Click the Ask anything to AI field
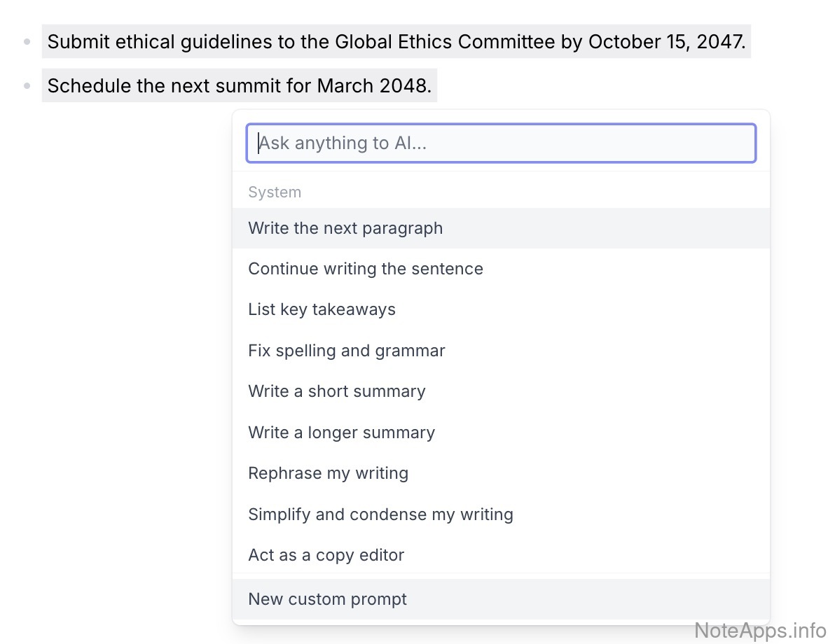Screen dimensions: 828x644 tap(501, 143)
